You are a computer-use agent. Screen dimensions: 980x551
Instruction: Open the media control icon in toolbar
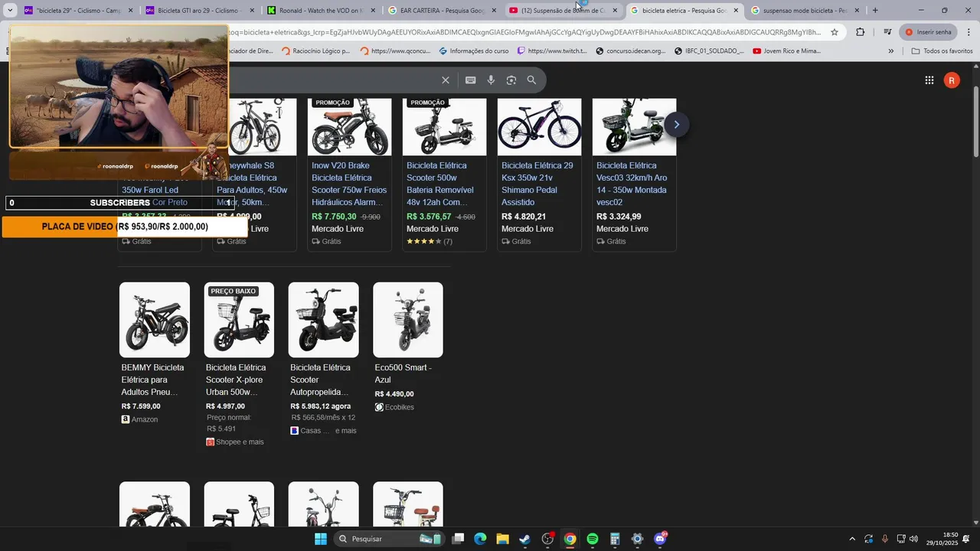(887, 32)
